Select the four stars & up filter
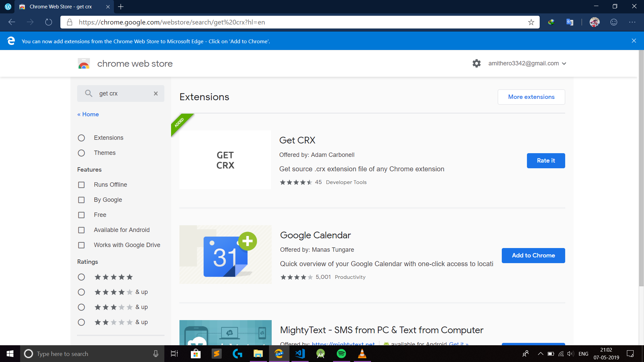The width and height of the screenshot is (644, 362). point(81,292)
